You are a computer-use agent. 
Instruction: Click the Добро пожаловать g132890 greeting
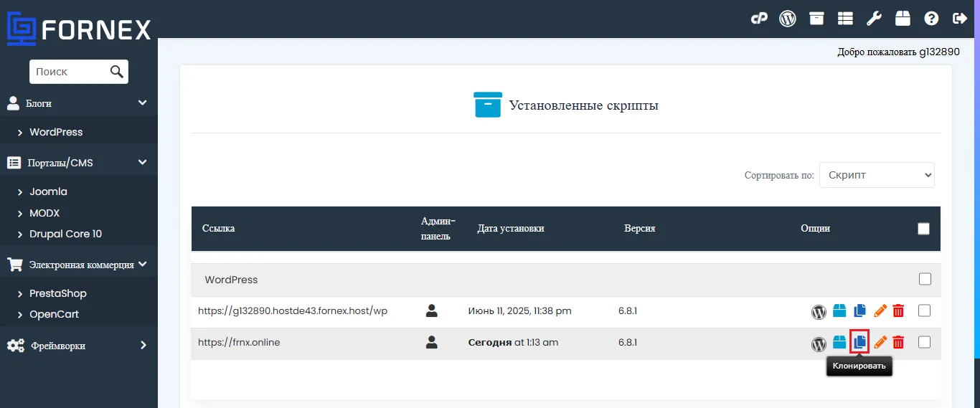pos(898,52)
